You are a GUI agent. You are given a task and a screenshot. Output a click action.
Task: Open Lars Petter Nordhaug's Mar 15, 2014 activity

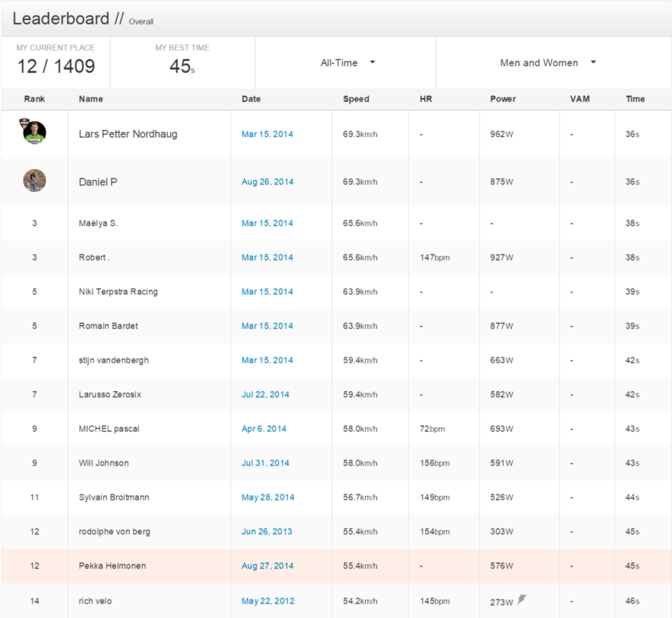click(267, 134)
